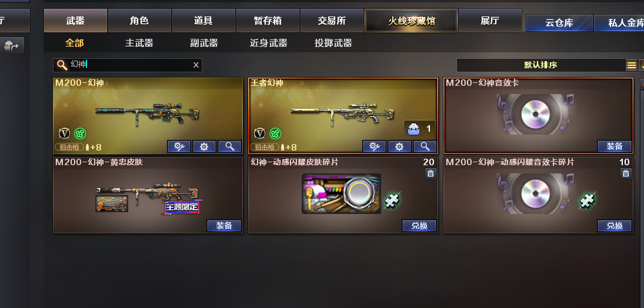Click trash icon on 音效卡碎片 card
Image resolution: width=644 pixels, height=308 pixels.
626,173
